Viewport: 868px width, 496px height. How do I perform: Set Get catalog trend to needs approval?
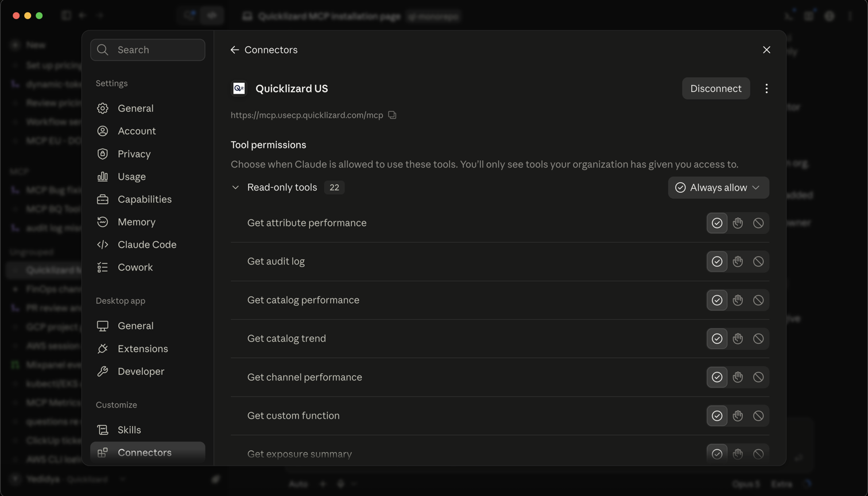point(738,339)
